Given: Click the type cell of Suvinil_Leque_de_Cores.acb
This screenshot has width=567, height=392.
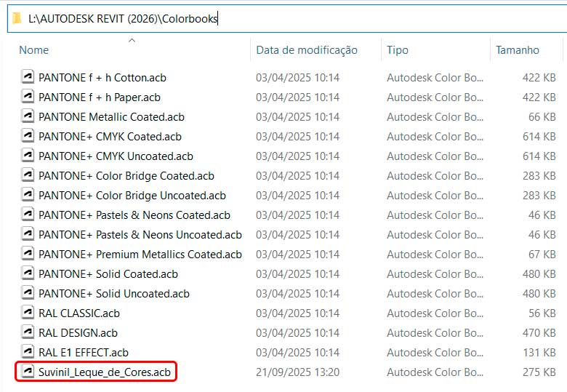Looking at the screenshot, I should 435,372.
